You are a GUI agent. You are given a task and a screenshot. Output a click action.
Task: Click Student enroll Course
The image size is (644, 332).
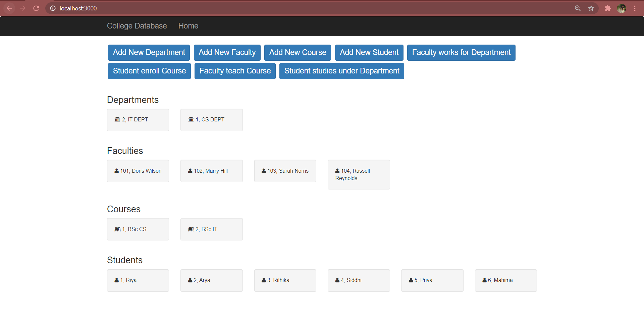[x=149, y=71]
